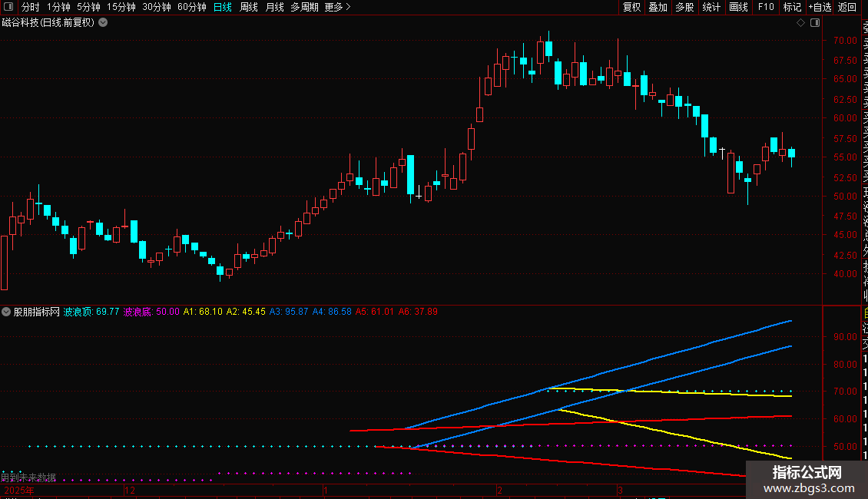Image resolution: width=868 pixels, height=499 pixels.
Task: Click the 波浪顶: 69.77 value label
Action: pyautogui.click(x=91, y=312)
